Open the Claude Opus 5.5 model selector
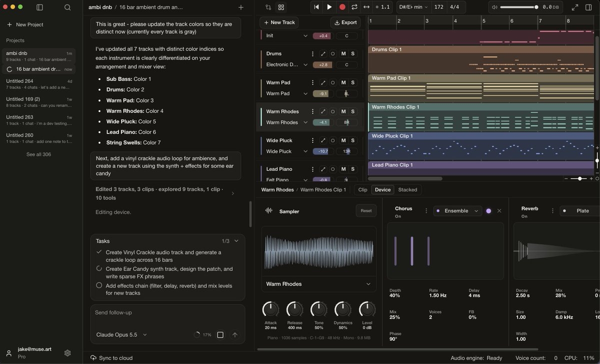Screen dimensions: 600x364 coord(121,335)
